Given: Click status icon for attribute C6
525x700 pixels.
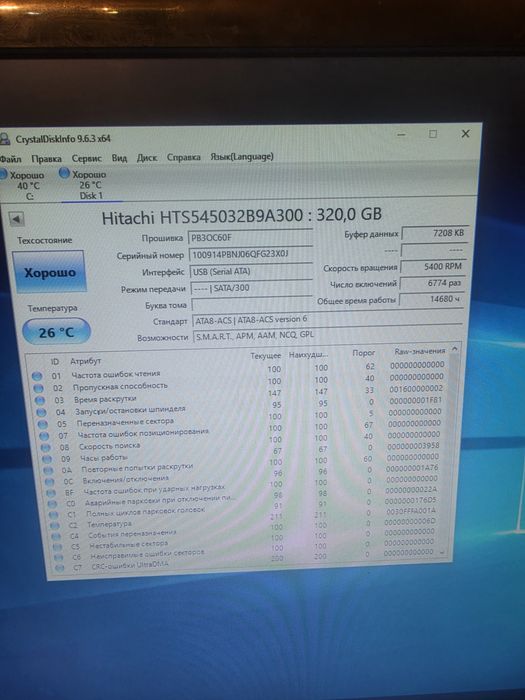Looking at the screenshot, I should tap(58, 558).
